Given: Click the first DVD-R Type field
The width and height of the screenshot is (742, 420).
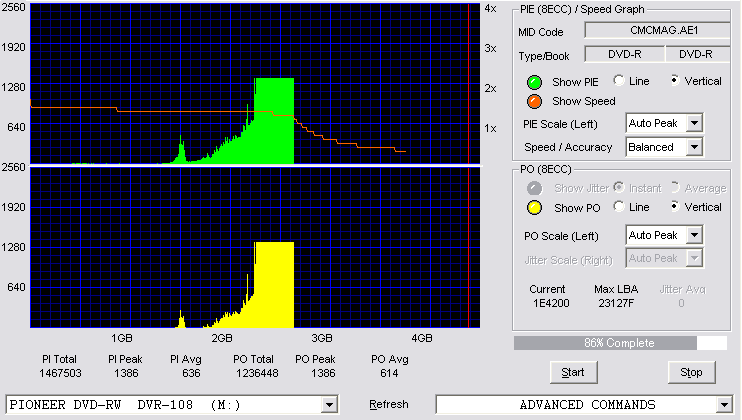Looking at the screenshot, I should click(x=625, y=54).
